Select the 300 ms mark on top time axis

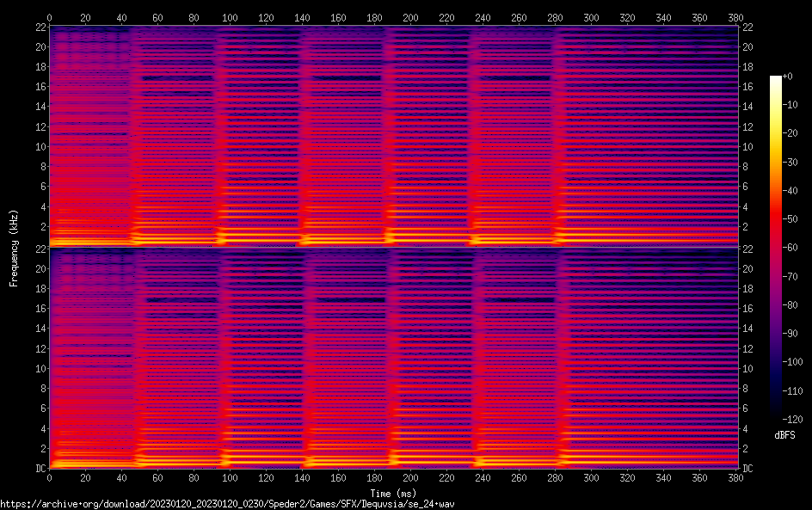(592, 16)
